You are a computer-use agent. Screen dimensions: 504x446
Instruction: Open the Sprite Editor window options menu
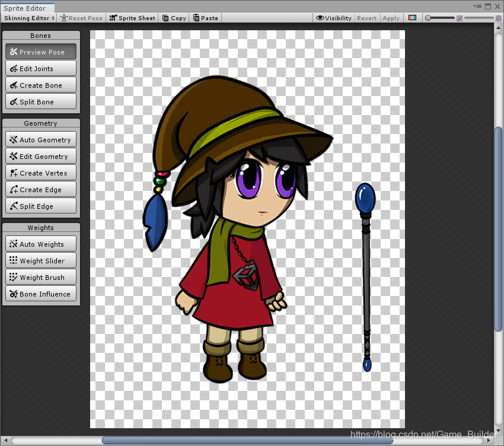point(477,6)
